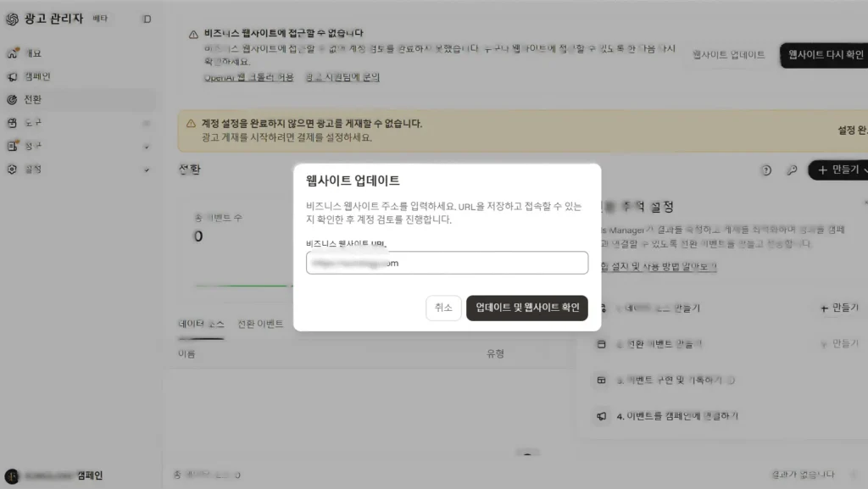
Task: Open the OpenAI 웹 크롤러 허용 link
Action: 248,77
